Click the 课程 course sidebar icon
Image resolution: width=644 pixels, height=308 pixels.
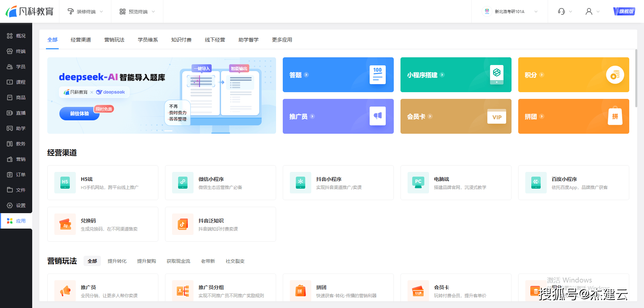point(10,82)
